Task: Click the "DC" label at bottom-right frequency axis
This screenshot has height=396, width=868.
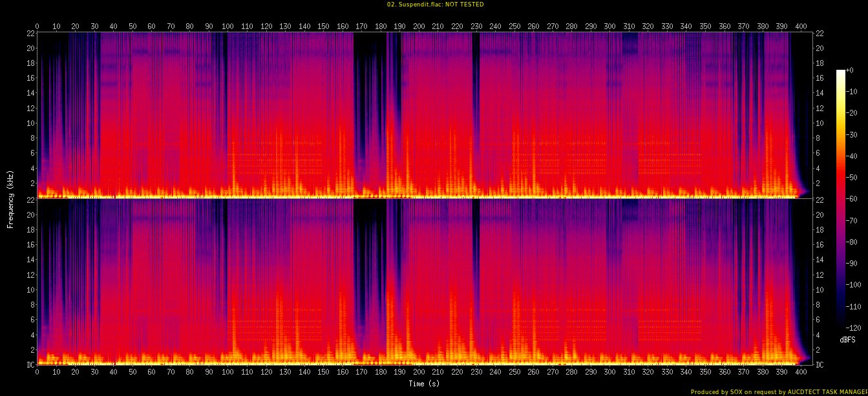Action: click(x=820, y=364)
